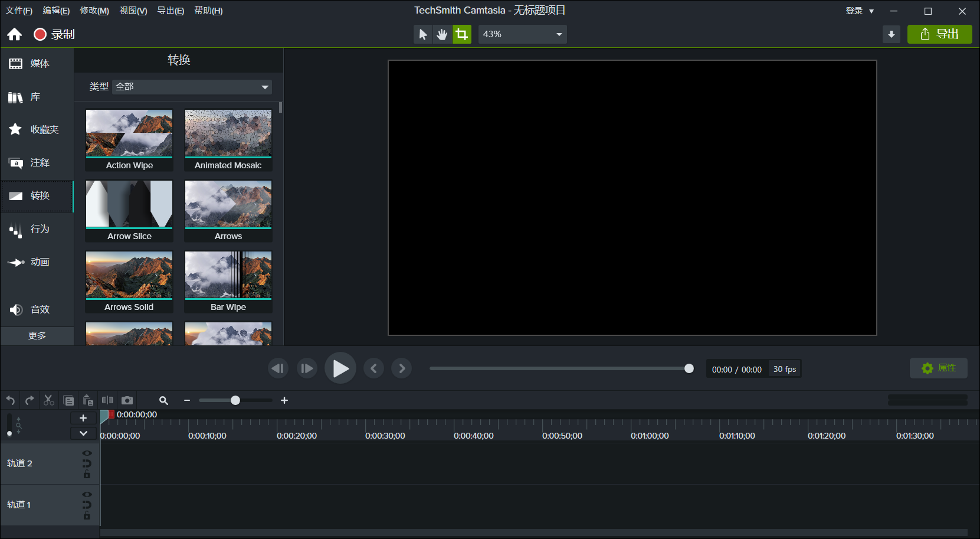
Task: Click the Copy icon in the timeline toolbar
Action: (68, 400)
